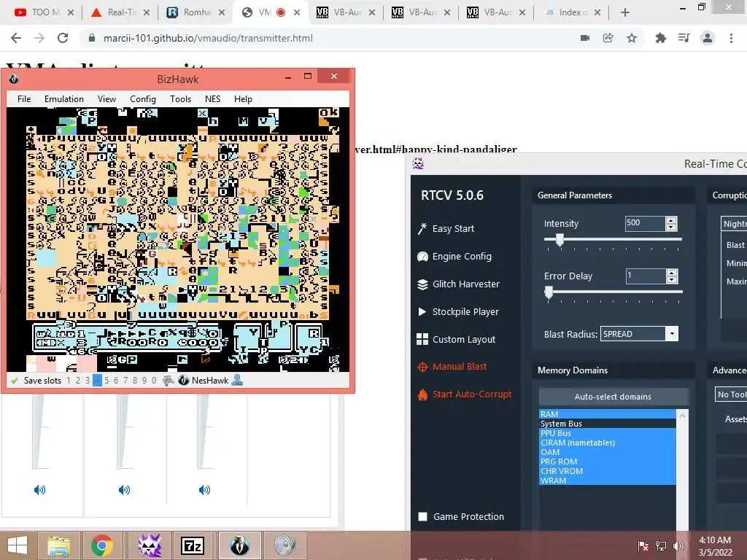Select save slot 9 in BizHawk

144,380
